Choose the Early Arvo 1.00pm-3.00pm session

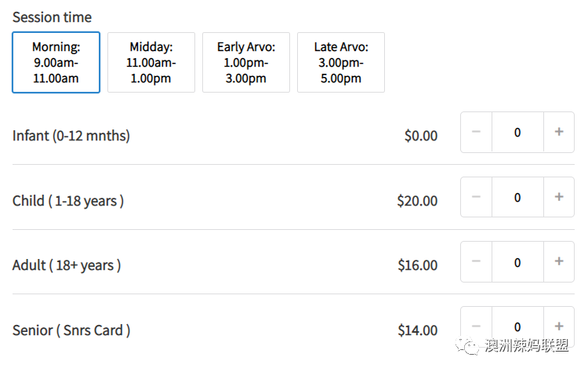click(246, 62)
